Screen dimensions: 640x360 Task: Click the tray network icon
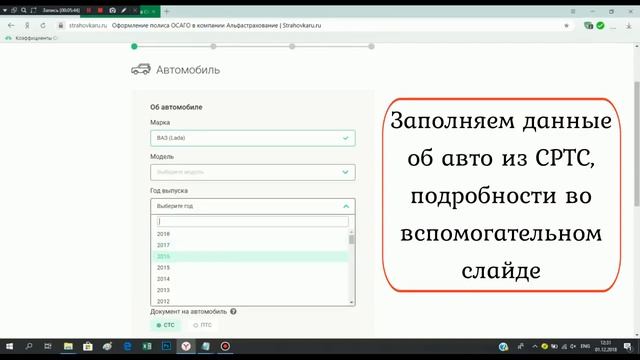(564, 347)
